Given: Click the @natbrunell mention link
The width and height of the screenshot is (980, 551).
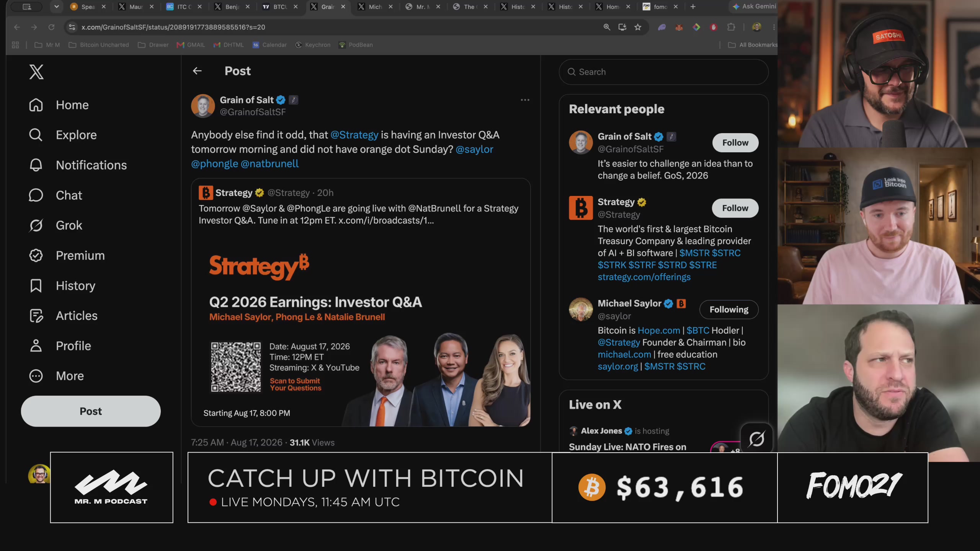Looking at the screenshot, I should point(269,164).
